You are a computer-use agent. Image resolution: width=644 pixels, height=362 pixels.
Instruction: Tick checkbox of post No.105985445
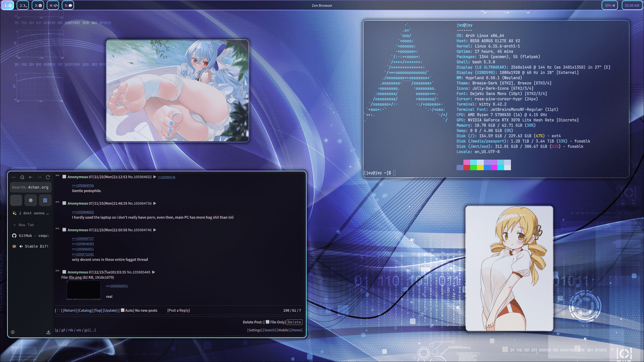point(64,272)
